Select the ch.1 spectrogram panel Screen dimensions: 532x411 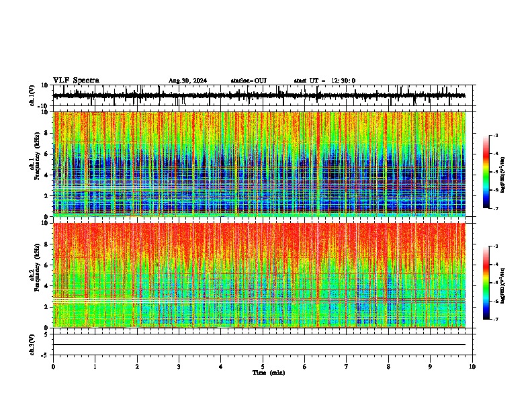click(x=259, y=164)
